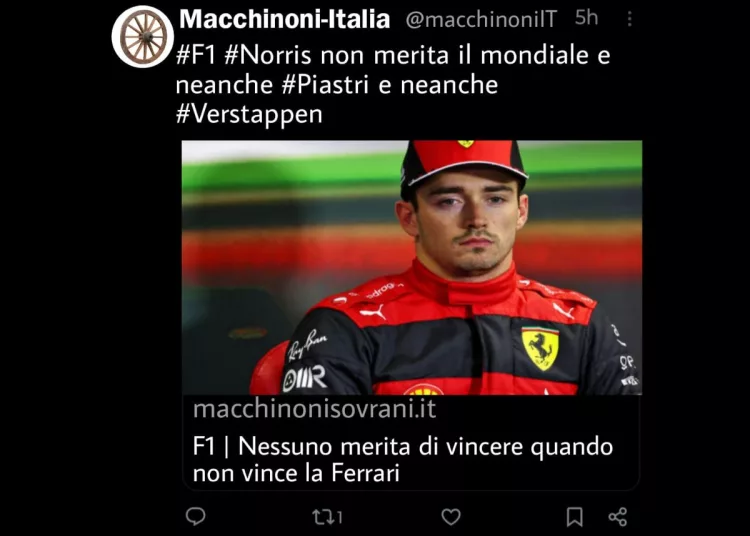Open the reply speech bubble icon
The width and height of the screenshot is (750, 536).
click(195, 516)
